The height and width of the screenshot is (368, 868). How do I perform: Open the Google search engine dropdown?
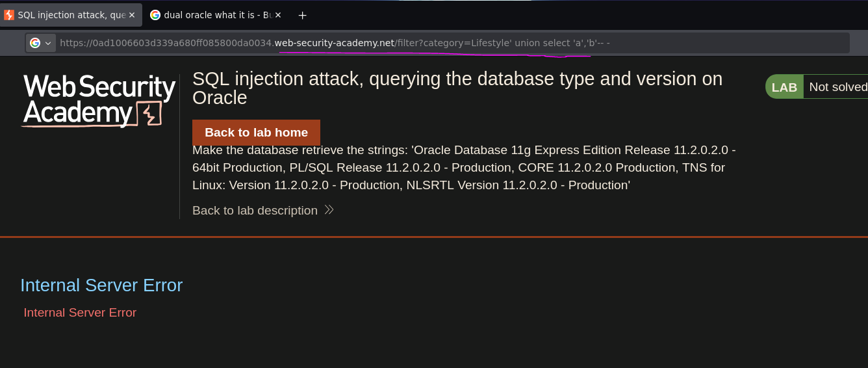(40, 43)
